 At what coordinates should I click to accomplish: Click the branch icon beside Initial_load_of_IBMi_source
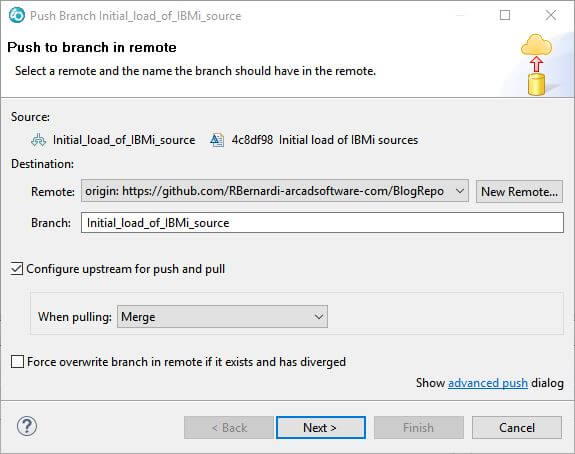click(x=39, y=140)
